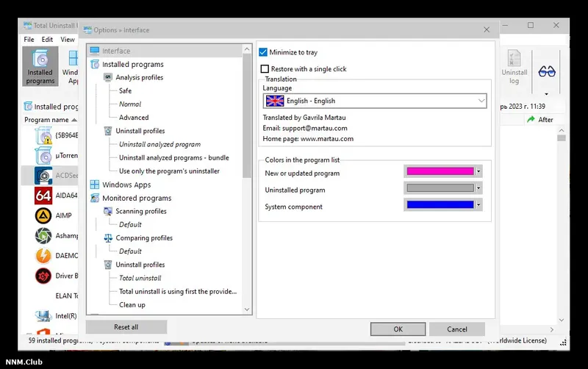Image resolution: width=588 pixels, height=369 pixels.
Task: Click the Installed programs toolbar icon in main window
Action: 40,66
